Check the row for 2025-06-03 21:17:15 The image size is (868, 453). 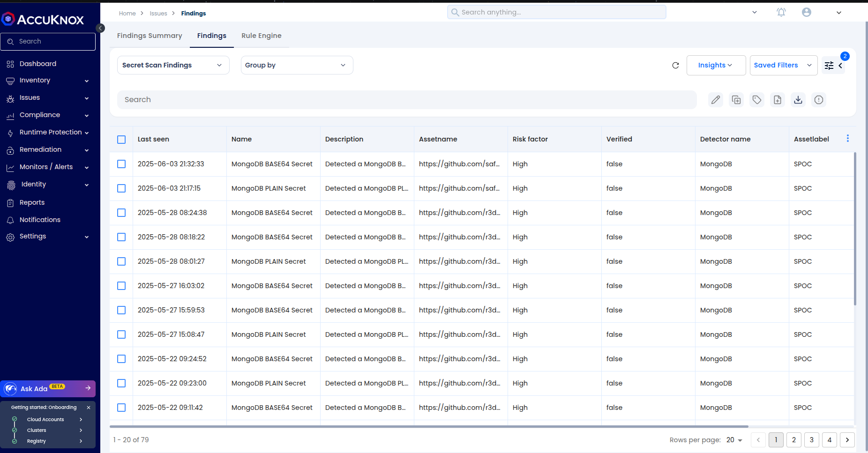click(x=121, y=188)
